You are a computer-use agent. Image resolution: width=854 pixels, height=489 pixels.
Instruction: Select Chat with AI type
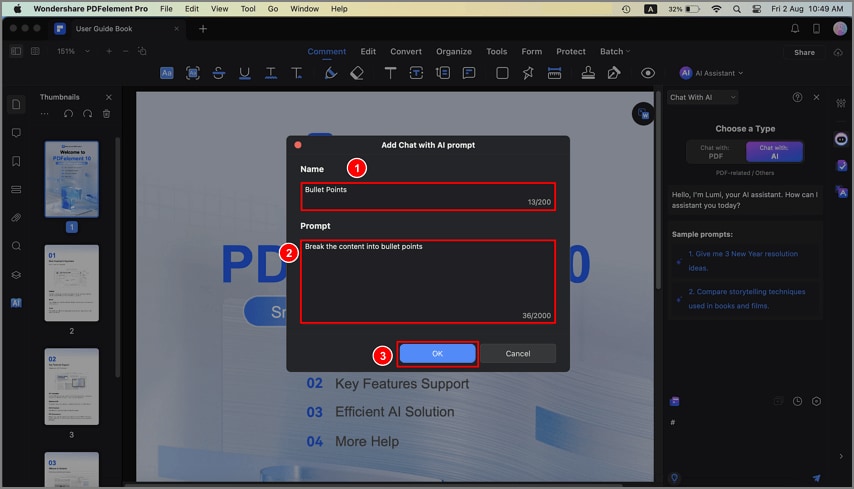(x=774, y=152)
